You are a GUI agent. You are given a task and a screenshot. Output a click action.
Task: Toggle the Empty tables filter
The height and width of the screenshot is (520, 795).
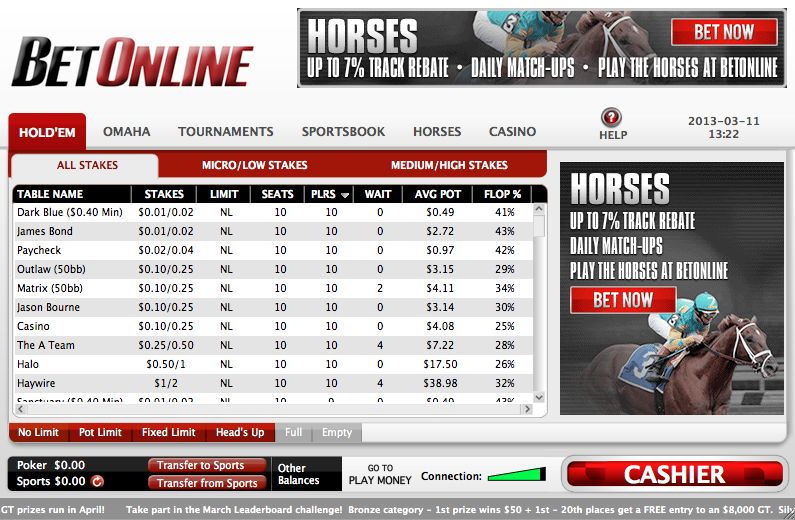click(x=337, y=432)
